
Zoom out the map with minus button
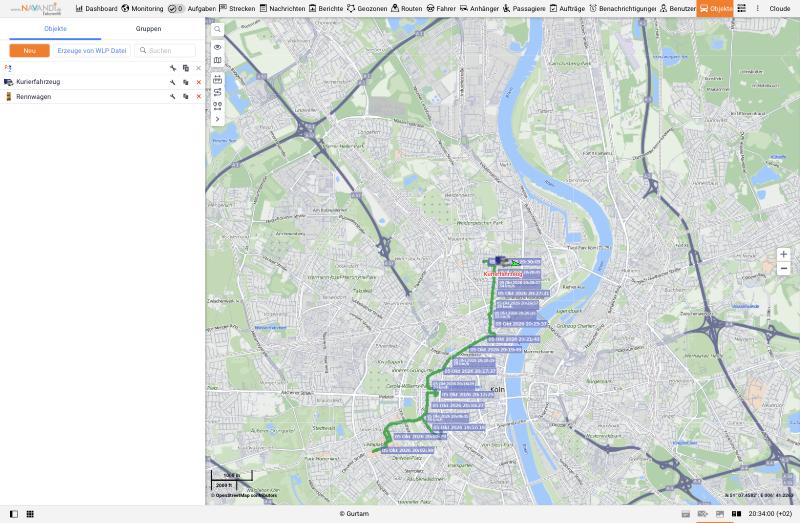[783, 268]
